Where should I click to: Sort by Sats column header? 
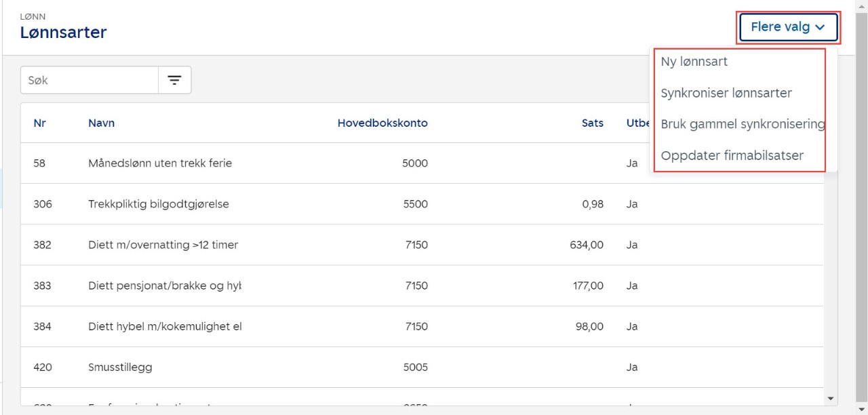[x=592, y=123]
